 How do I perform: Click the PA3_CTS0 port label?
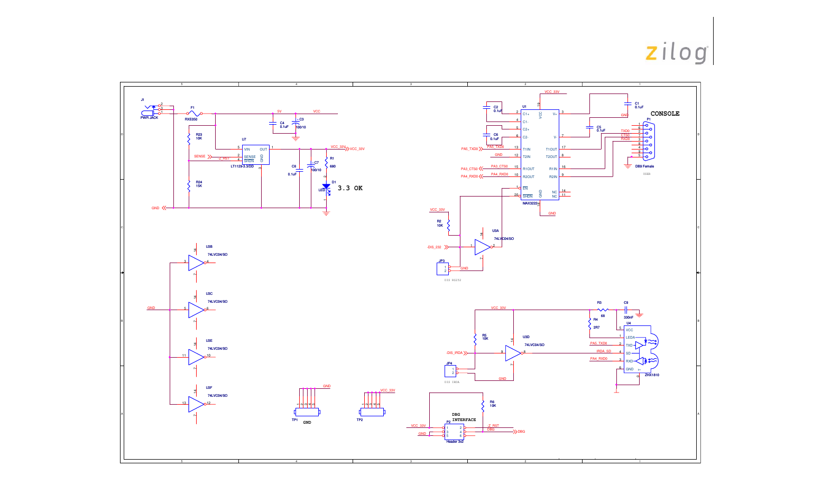[469, 169]
